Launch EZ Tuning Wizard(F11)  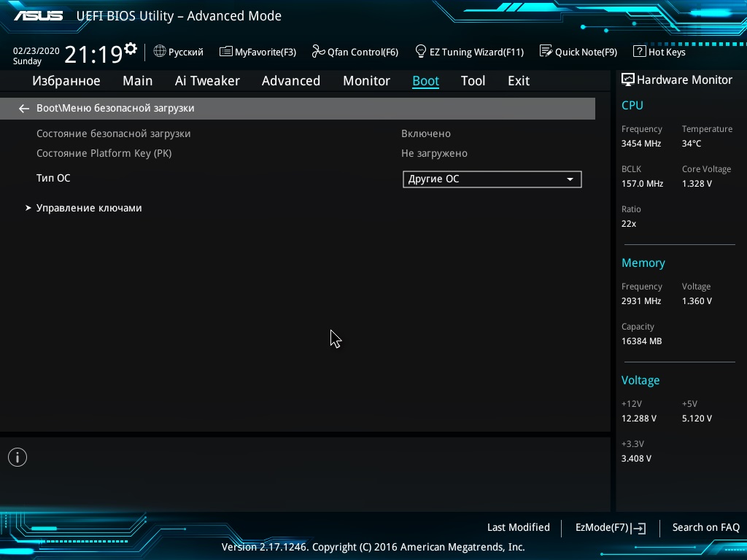pos(470,52)
